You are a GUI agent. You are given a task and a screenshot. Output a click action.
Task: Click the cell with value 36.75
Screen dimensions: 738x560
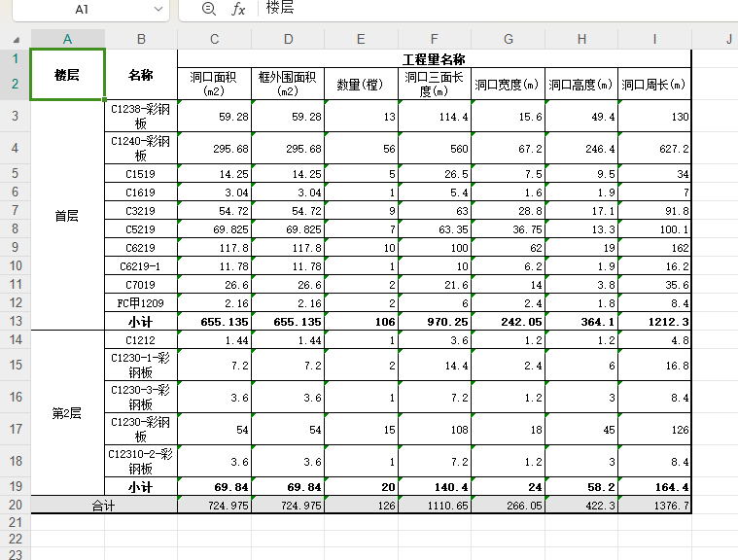tap(508, 229)
